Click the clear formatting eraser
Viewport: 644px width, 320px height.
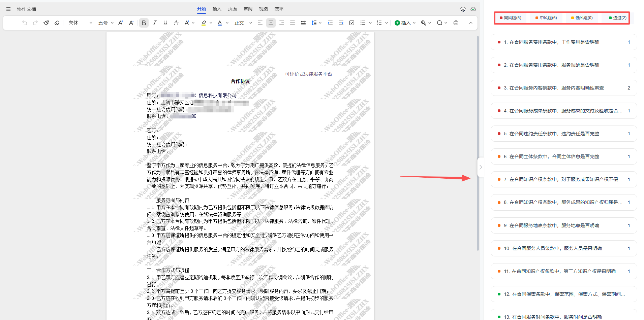pos(57,23)
